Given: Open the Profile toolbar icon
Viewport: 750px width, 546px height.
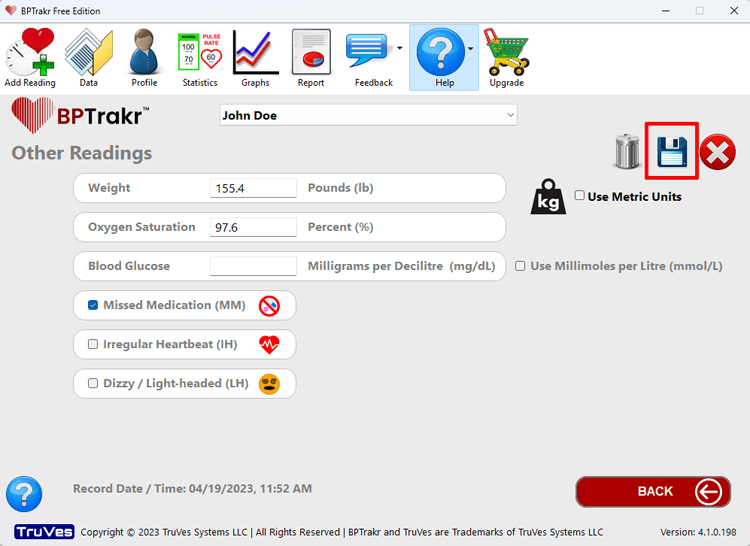Looking at the screenshot, I should (144, 57).
